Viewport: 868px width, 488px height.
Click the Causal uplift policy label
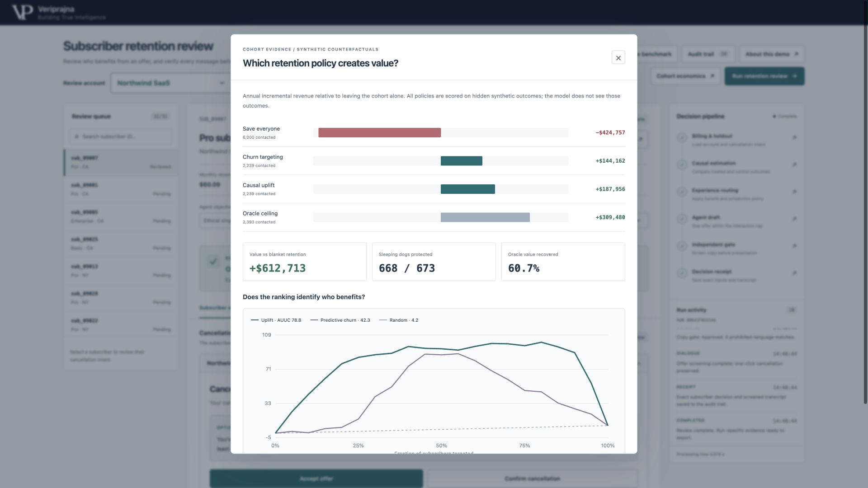259,185
